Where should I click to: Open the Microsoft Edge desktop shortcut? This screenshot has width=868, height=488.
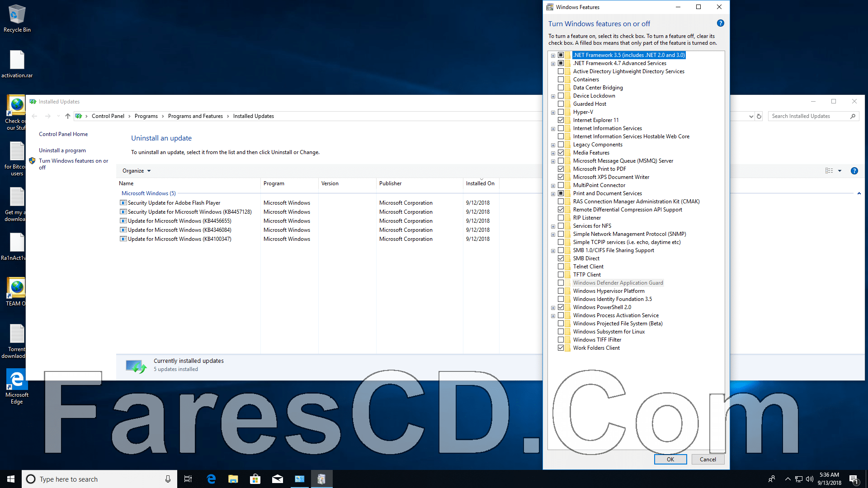tap(17, 387)
